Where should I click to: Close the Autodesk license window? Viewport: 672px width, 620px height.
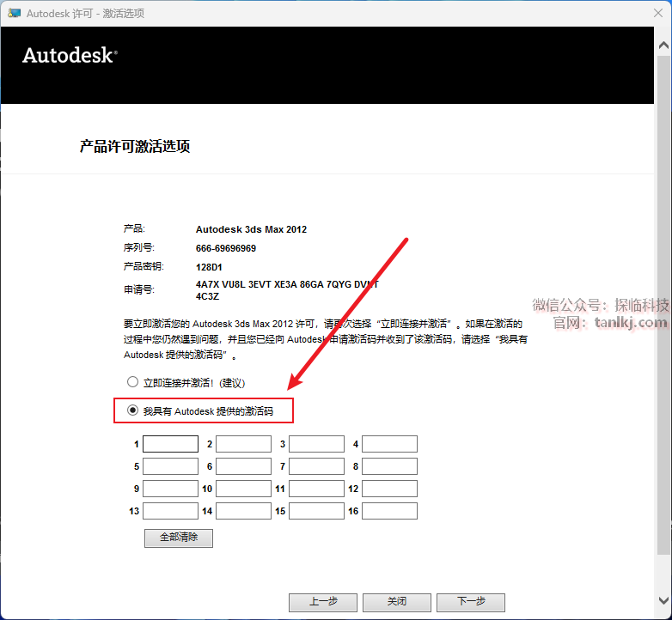pyautogui.click(x=658, y=13)
